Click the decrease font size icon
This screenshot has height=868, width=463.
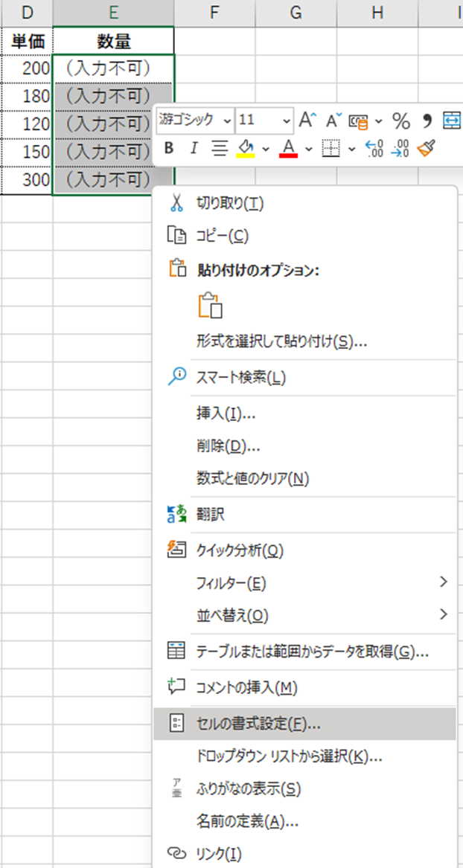tap(333, 120)
